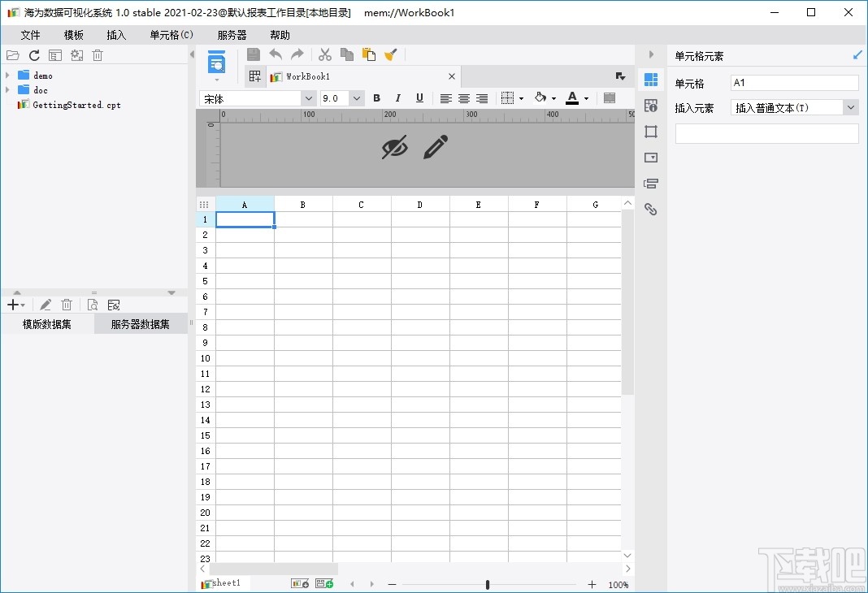Image resolution: width=868 pixels, height=593 pixels.
Task: Align text right
Action: coord(482,98)
